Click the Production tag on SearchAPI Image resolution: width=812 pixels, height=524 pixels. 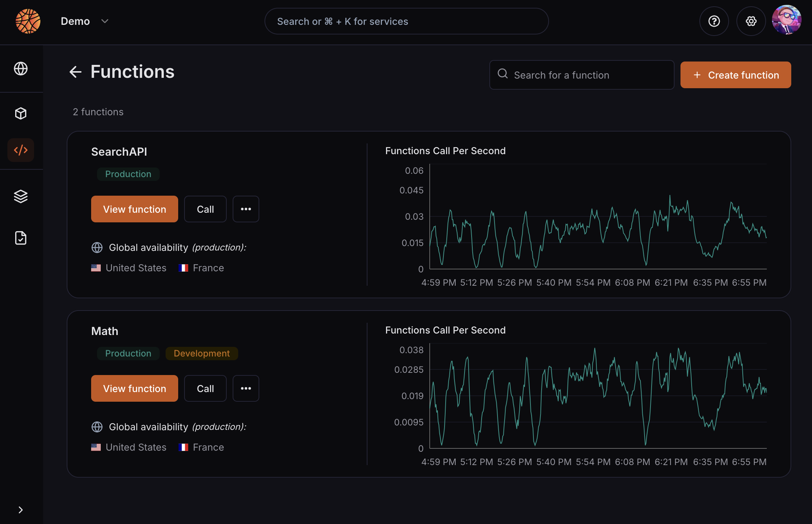click(x=128, y=174)
